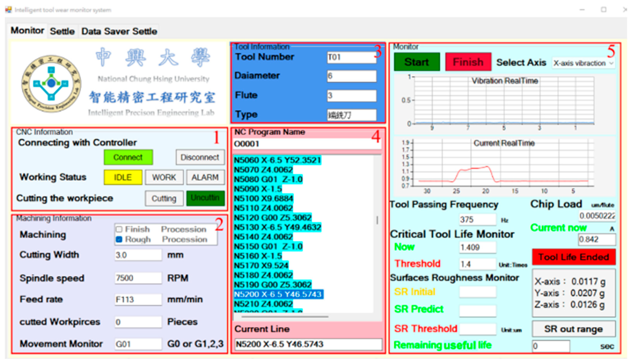Open the Data Saver Settle tab
The width and height of the screenshot is (633, 364).
[x=119, y=31]
